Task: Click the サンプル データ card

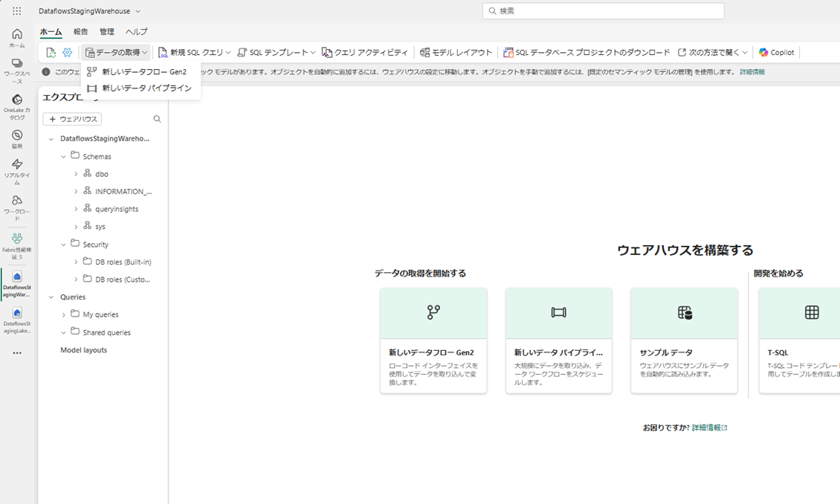Action: (x=684, y=340)
